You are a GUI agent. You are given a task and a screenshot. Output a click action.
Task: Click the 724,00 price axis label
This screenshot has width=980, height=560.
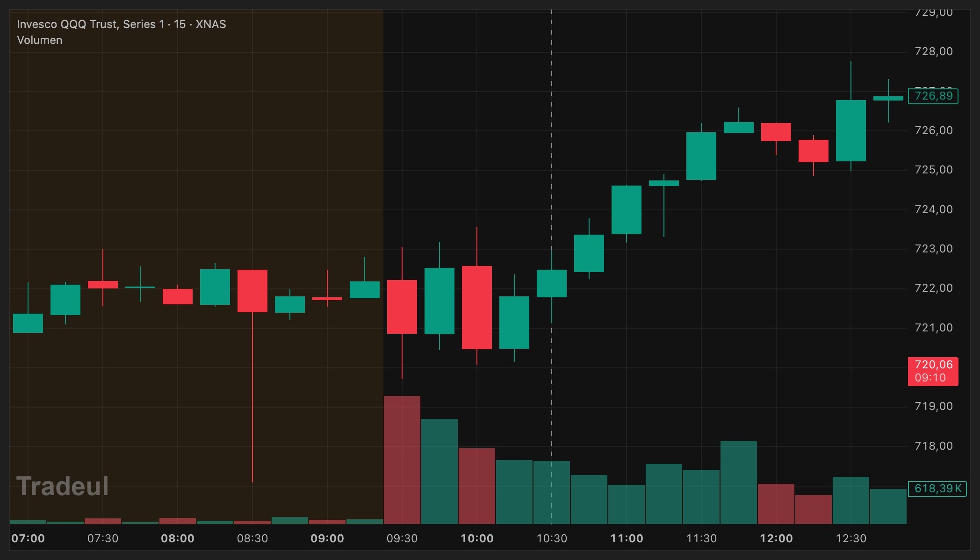[933, 209]
